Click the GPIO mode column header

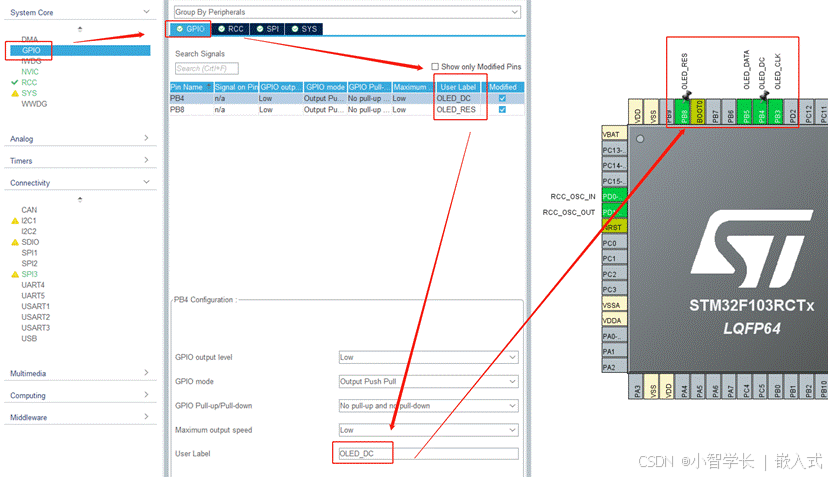click(x=325, y=87)
